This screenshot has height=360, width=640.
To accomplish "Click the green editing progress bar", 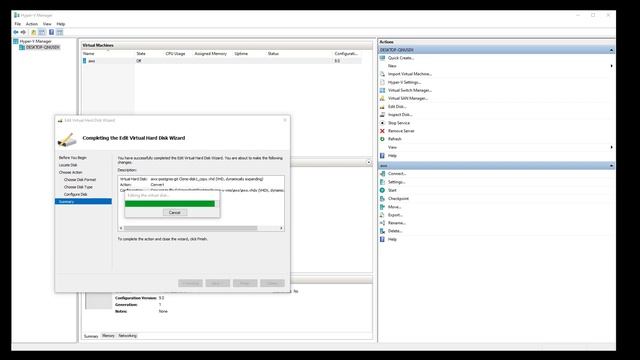I will [x=170, y=204].
